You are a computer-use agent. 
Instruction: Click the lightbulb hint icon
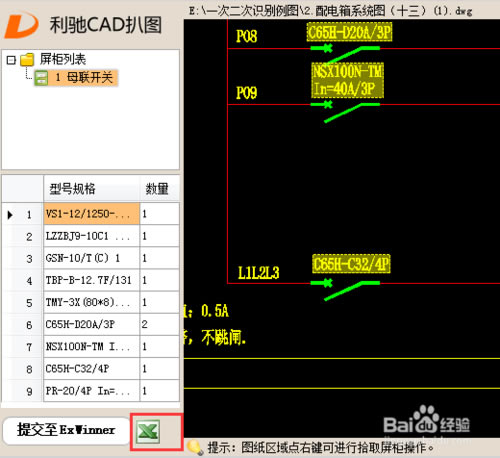(x=195, y=448)
